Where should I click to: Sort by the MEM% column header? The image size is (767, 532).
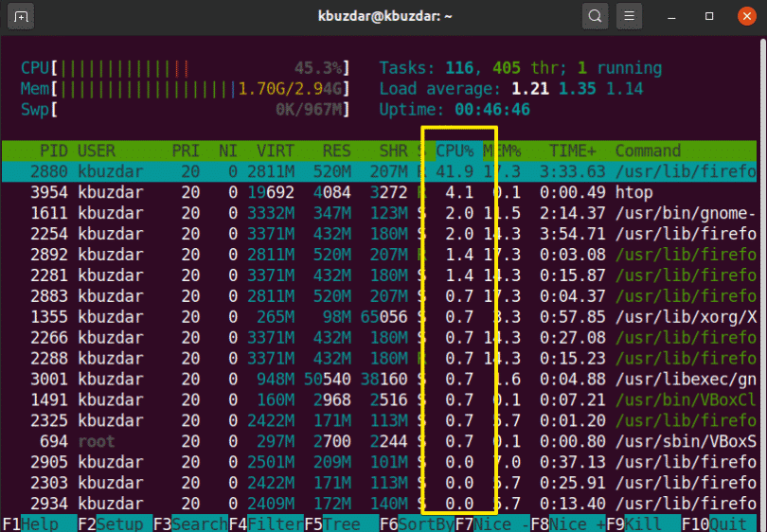(x=502, y=151)
